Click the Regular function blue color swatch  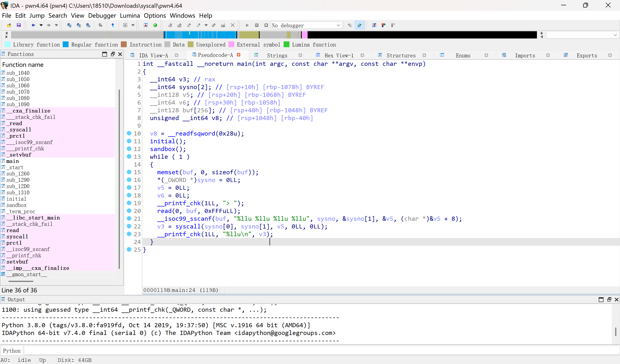[x=66, y=44]
